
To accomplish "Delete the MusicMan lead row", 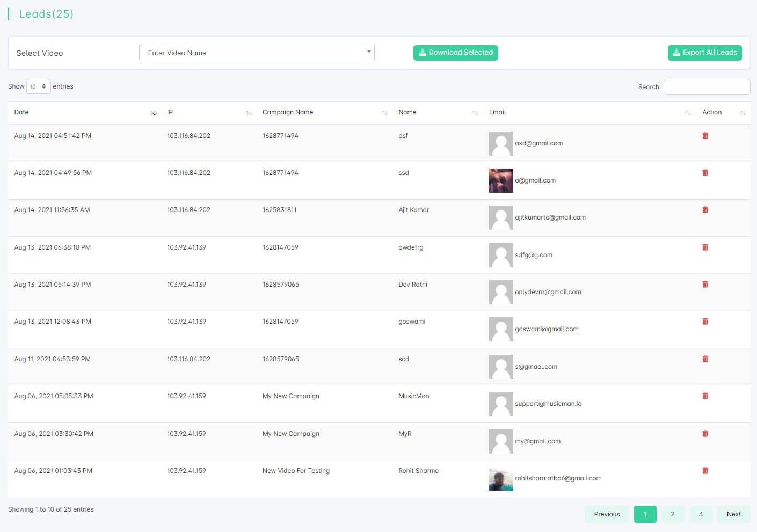I will [705, 396].
